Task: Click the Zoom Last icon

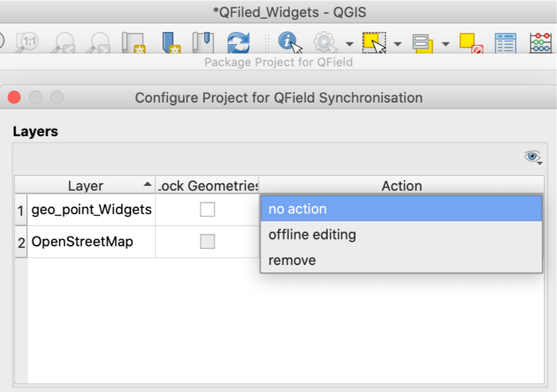Action: point(64,43)
